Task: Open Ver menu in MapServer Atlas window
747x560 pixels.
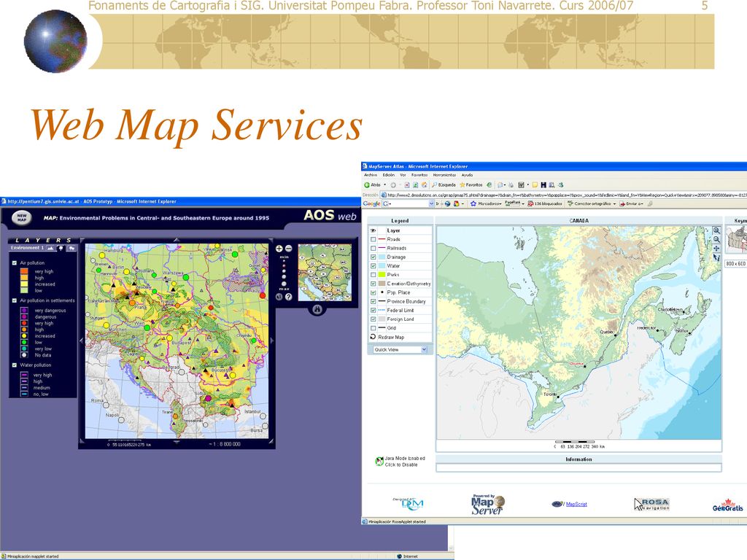Action: [403, 175]
